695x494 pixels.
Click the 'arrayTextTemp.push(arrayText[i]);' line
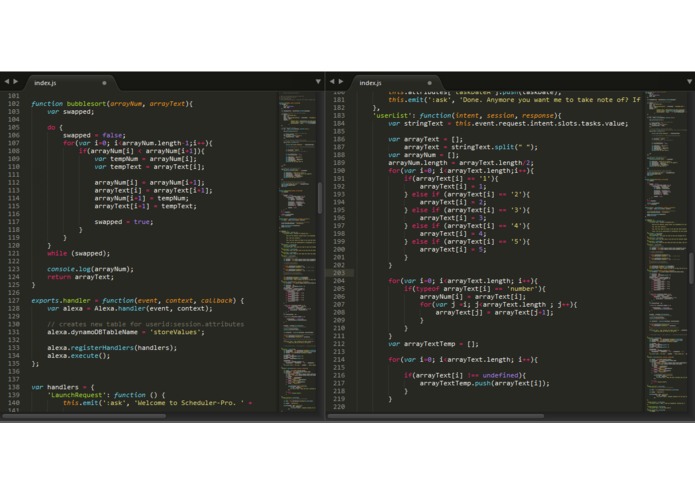coord(484,383)
